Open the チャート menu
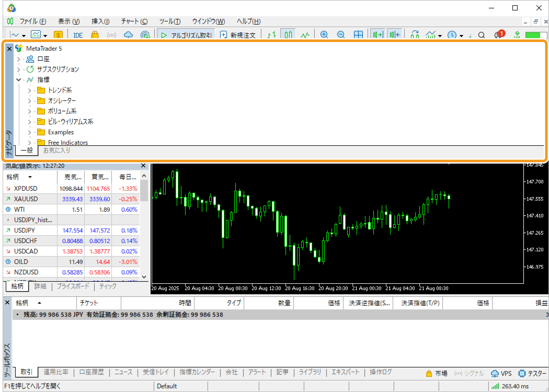The image size is (549, 392). click(134, 21)
